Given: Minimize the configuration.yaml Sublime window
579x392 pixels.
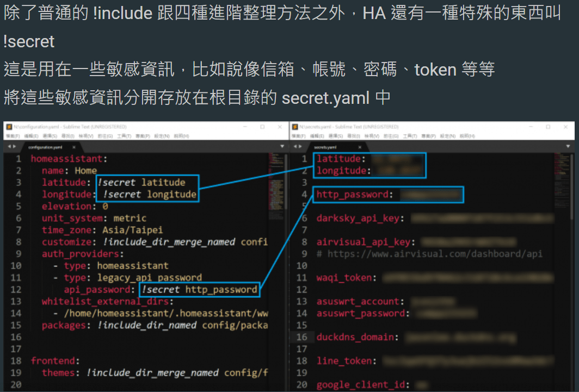Looking at the screenshot, I should 245,127.
